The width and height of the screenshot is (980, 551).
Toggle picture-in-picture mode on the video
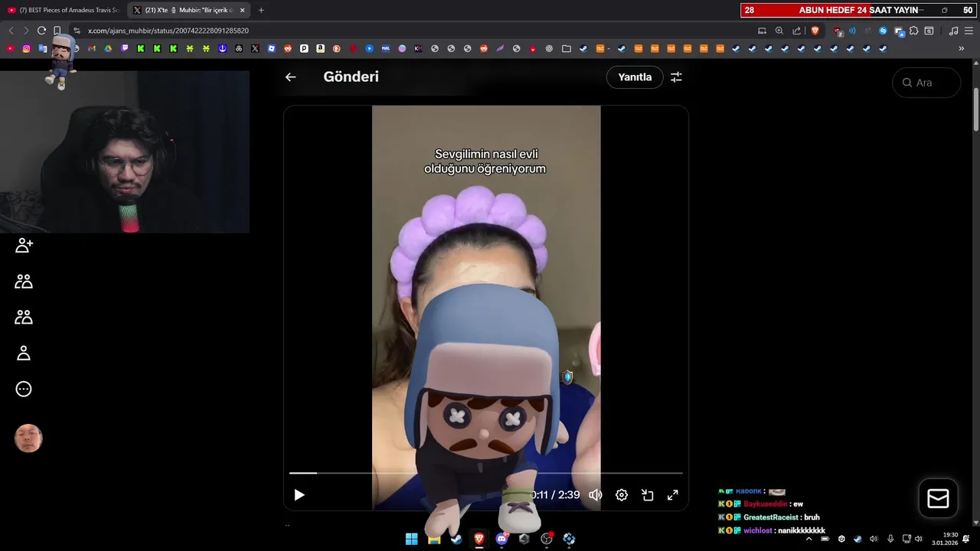click(647, 495)
